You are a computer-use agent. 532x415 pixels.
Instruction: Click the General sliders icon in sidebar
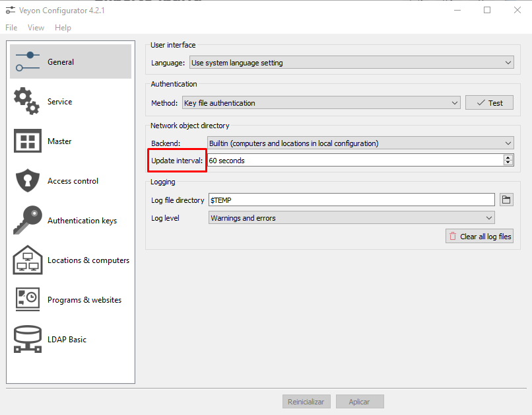[x=28, y=61]
